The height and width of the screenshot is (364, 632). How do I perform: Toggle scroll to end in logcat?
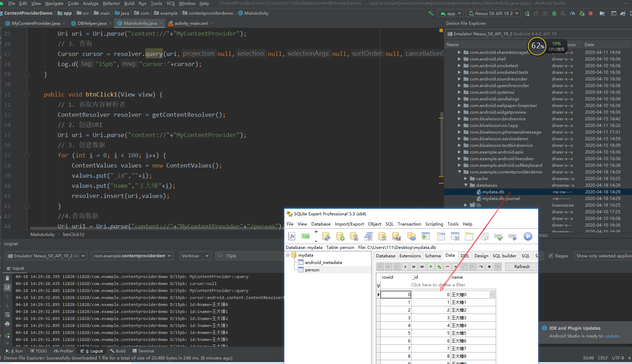[7, 287]
